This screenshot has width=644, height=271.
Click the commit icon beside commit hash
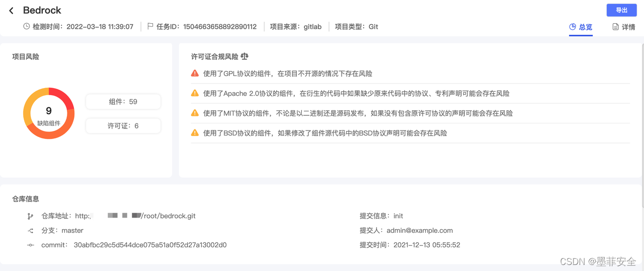[x=30, y=245]
